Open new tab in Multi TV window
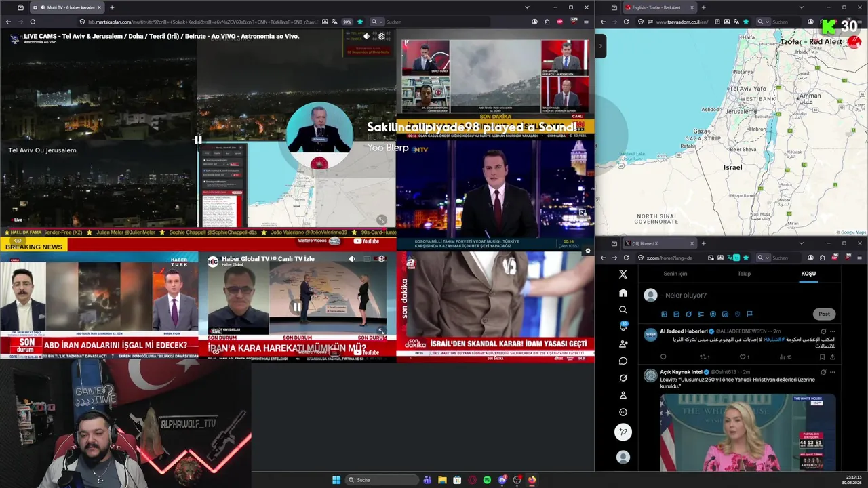Viewport: 868px width, 488px height. 112,7
